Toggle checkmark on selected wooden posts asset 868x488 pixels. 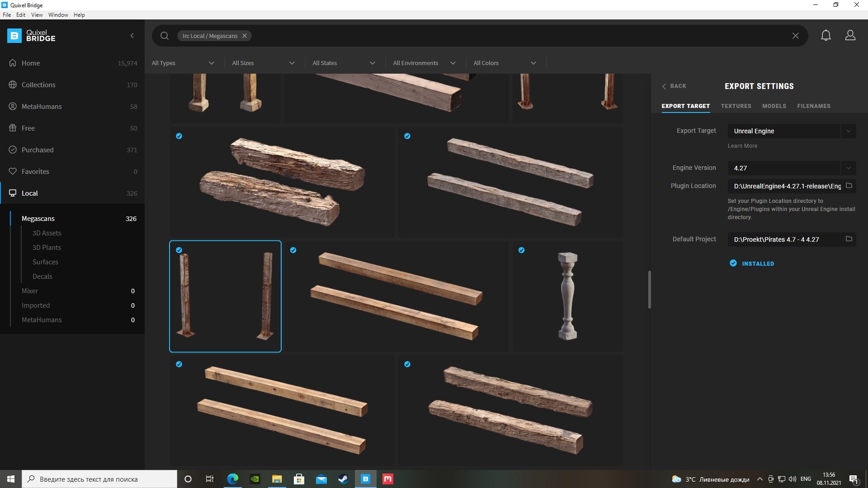[179, 250]
